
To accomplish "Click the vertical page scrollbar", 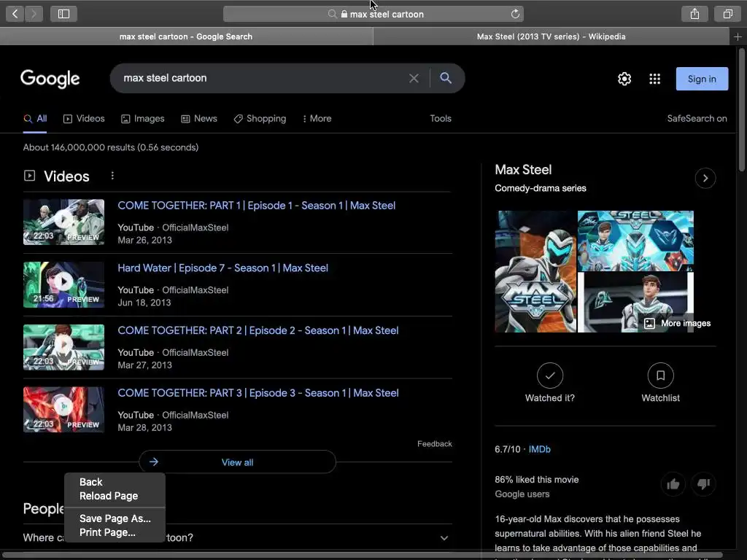I will tap(742, 109).
